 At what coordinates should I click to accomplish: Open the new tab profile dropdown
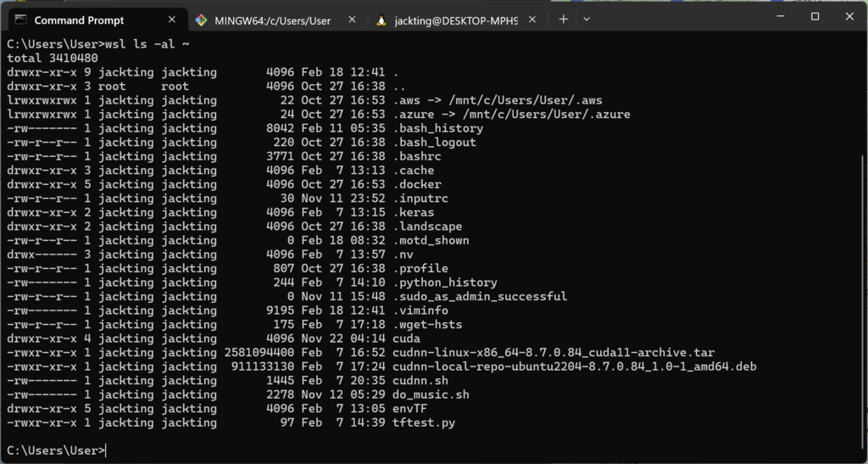coord(587,20)
